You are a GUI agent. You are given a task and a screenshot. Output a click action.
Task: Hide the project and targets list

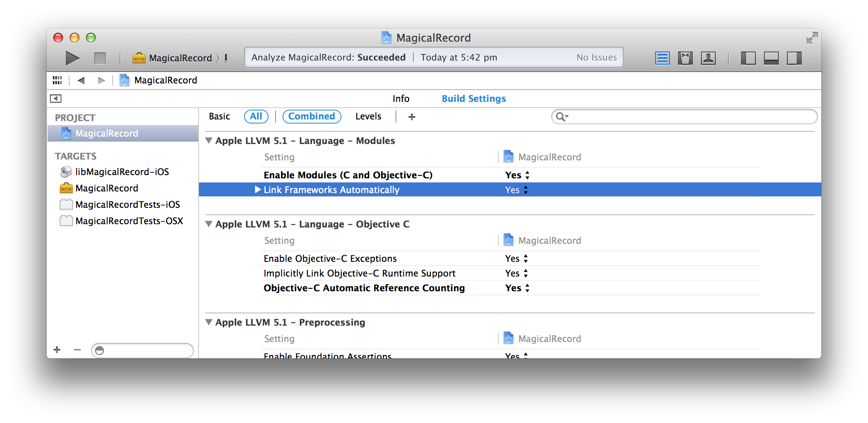tap(56, 99)
